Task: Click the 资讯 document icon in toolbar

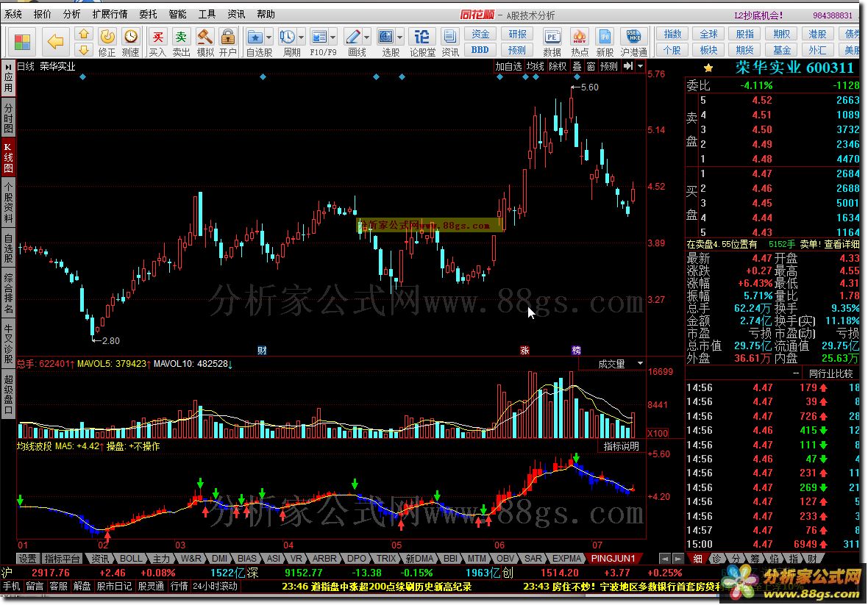Action: pos(450,37)
